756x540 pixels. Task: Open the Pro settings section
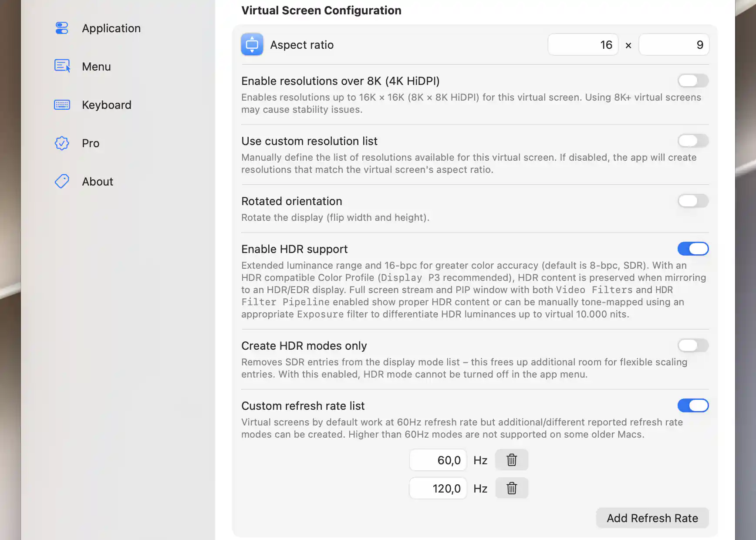point(91,143)
